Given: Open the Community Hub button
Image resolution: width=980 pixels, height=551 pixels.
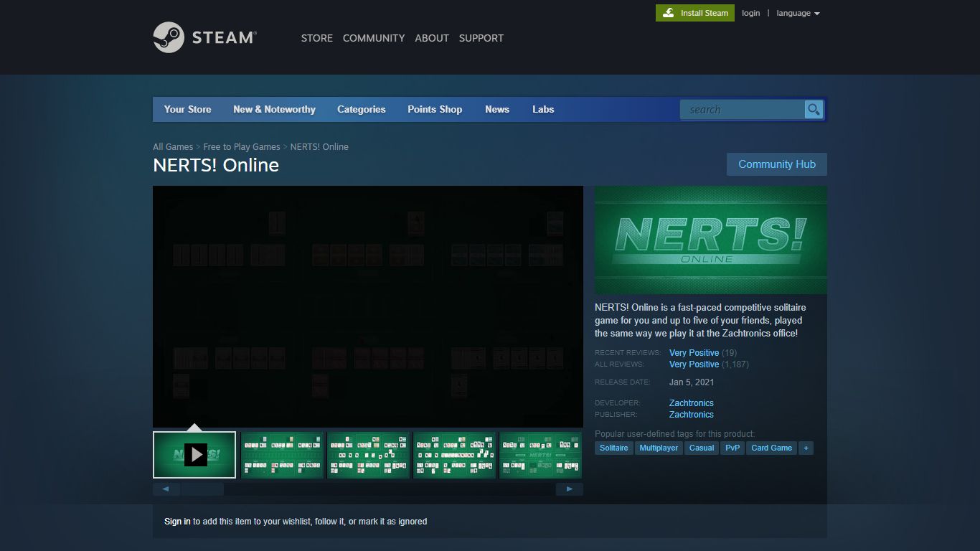Looking at the screenshot, I should (777, 164).
